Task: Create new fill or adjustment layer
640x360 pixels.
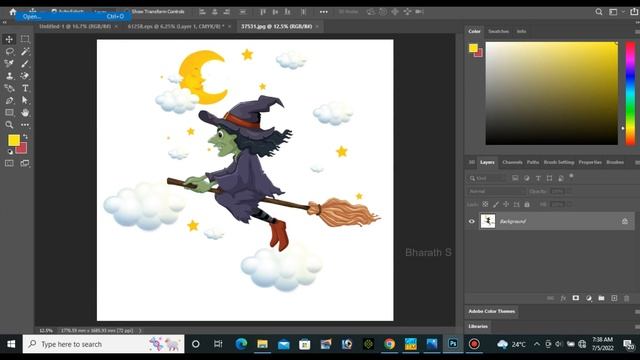Action: pyautogui.click(x=589, y=298)
